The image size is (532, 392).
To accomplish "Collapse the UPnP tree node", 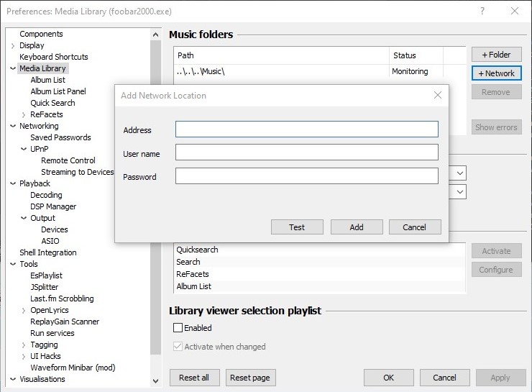I will tap(24, 149).
